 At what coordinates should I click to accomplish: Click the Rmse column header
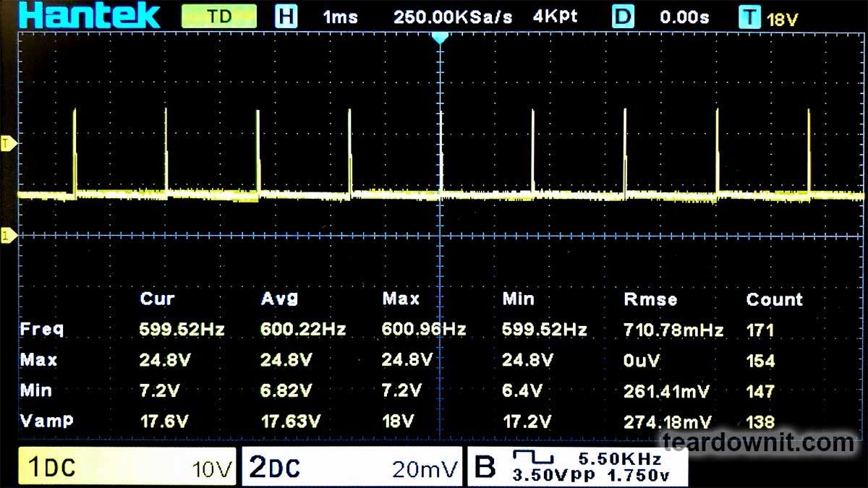pyautogui.click(x=650, y=299)
